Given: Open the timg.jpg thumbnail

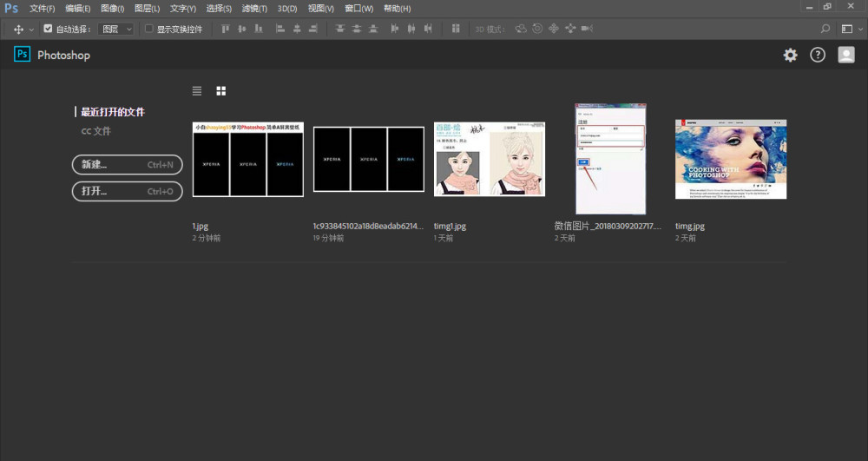Looking at the screenshot, I should pos(731,159).
